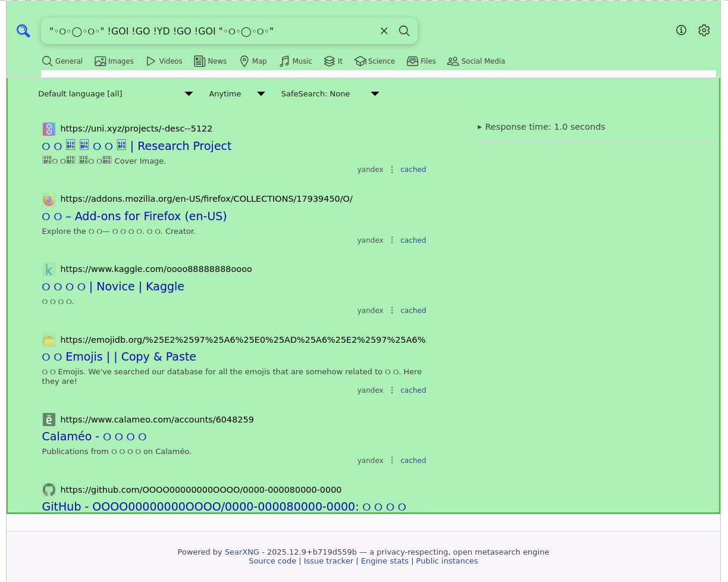Open preferences via gear icon
Image resolution: width=728 pixels, height=582 pixels.
tap(704, 30)
